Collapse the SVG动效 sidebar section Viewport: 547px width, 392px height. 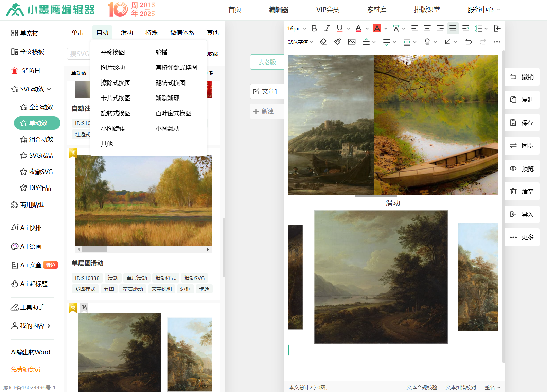tap(31, 89)
